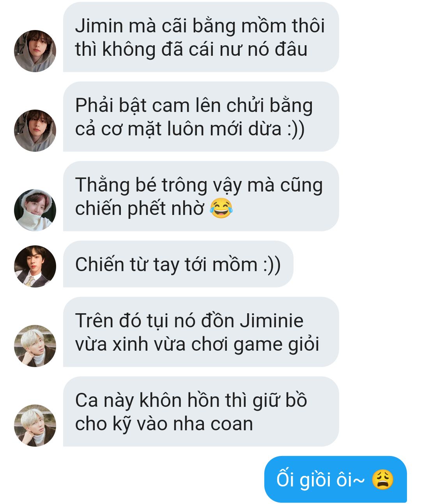Select message "Phải bật cam lên chửi"
Image resolution: width=421 pixels, height=504 pixels.
[201, 117]
